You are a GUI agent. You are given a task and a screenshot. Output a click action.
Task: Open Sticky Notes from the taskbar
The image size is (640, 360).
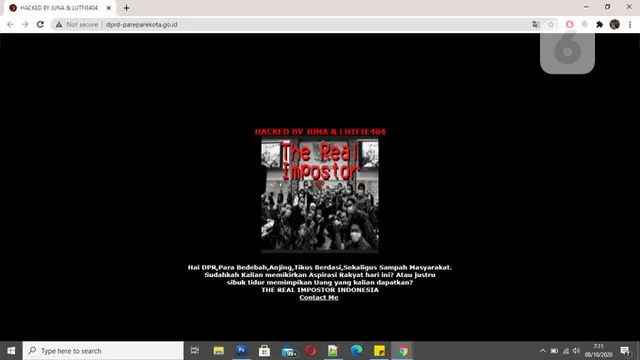click(379, 351)
